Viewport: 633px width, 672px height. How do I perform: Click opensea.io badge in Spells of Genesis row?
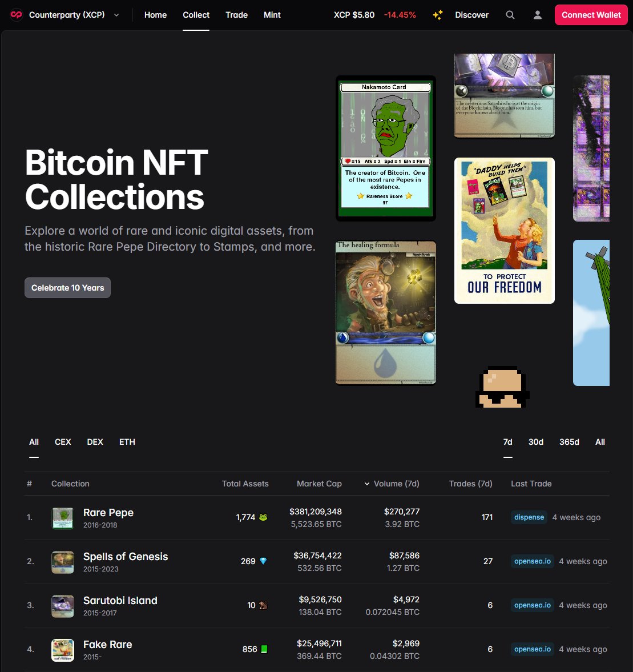click(533, 561)
